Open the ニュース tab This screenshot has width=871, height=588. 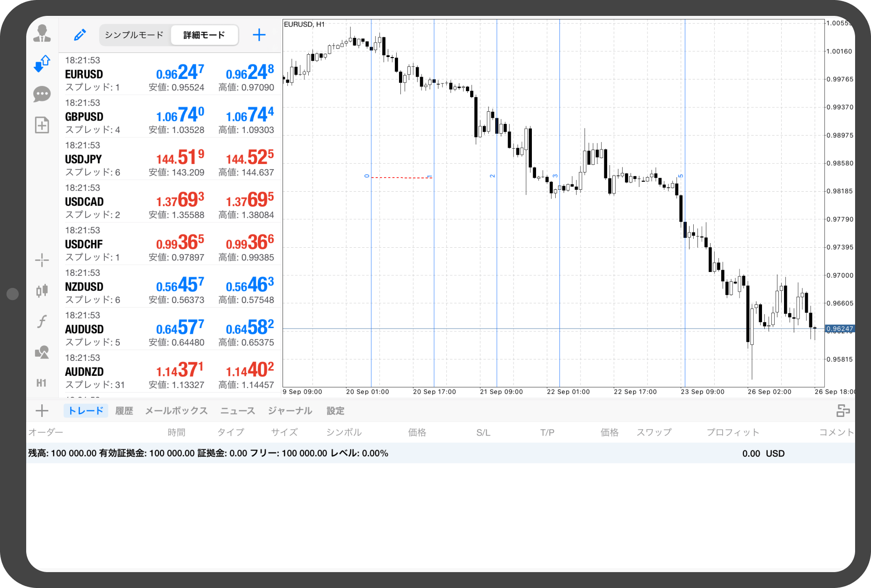click(238, 411)
